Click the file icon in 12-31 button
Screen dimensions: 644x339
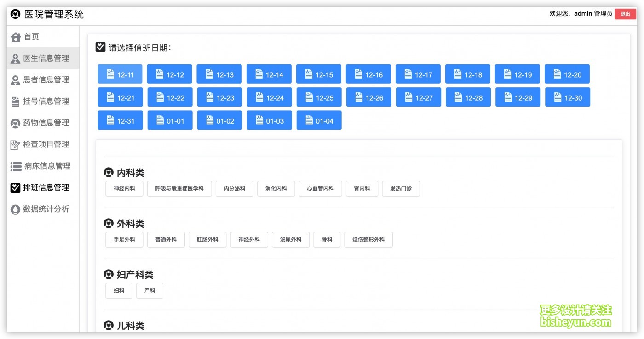[x=110, y=120]
